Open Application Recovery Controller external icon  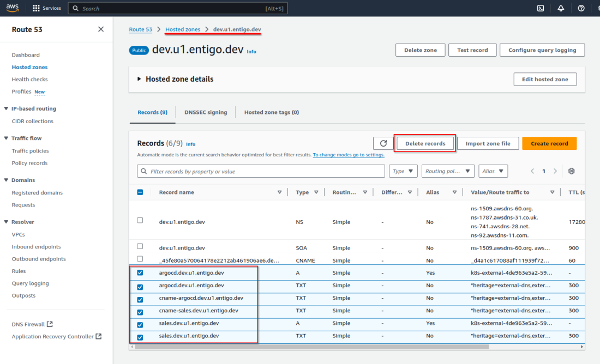pyautogui.click(x=99, y=336)
